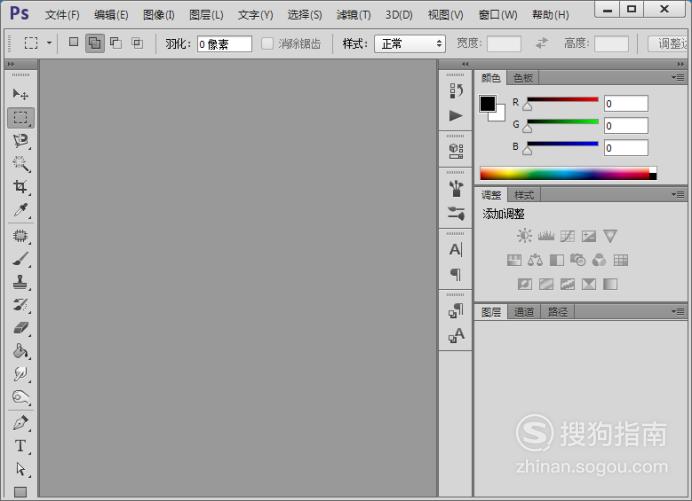The width and height of the screenshot is (692, 501).
Task: Collapse the right panels to icons
Action: (x=680, y=64)
